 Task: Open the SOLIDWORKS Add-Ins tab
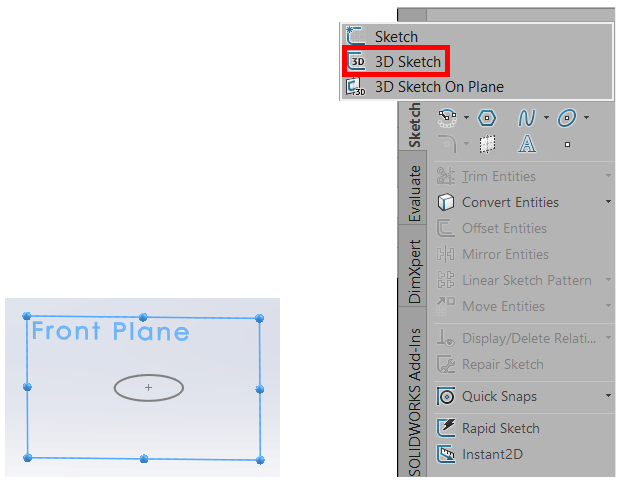pos(413,401)
